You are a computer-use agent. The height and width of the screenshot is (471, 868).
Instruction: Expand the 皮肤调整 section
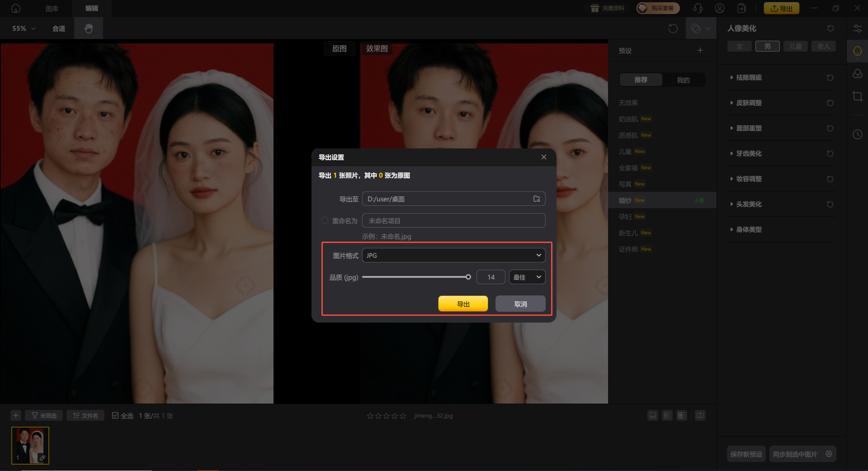(x=749, y=103)
